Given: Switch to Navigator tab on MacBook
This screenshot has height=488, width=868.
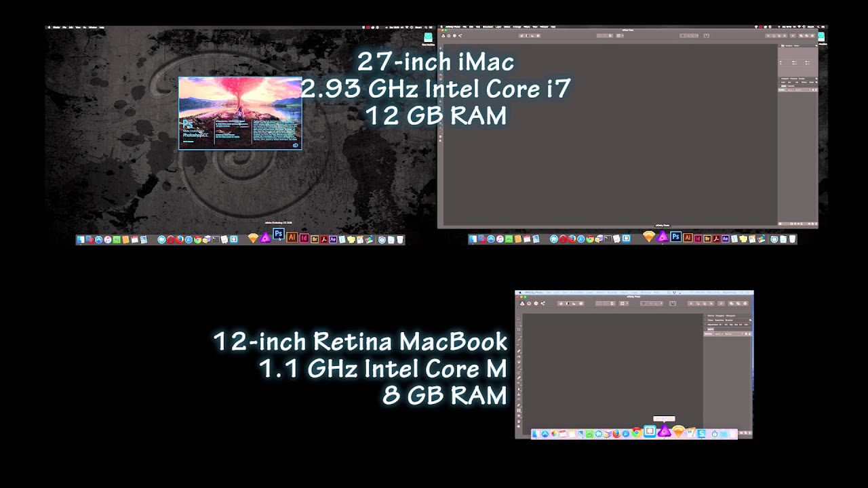Looking at the screenshot, I should pyautogui.click(x=720, y=316).
